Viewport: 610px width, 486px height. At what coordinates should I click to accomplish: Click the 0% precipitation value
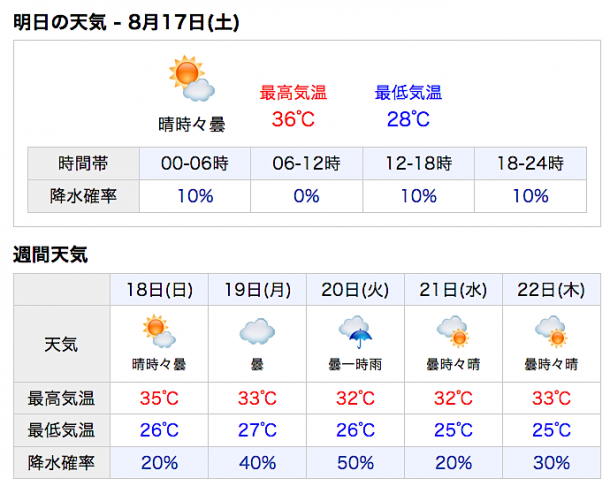(307, 196)
